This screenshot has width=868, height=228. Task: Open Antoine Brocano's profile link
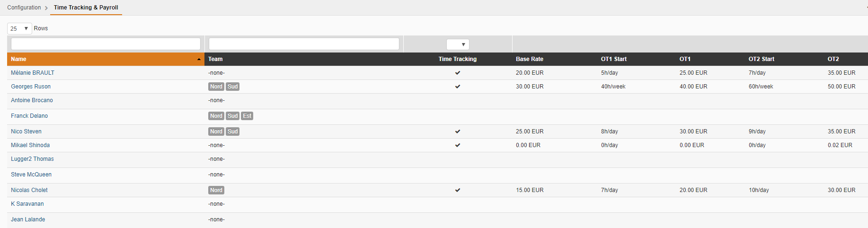click(x=32, y=100)
